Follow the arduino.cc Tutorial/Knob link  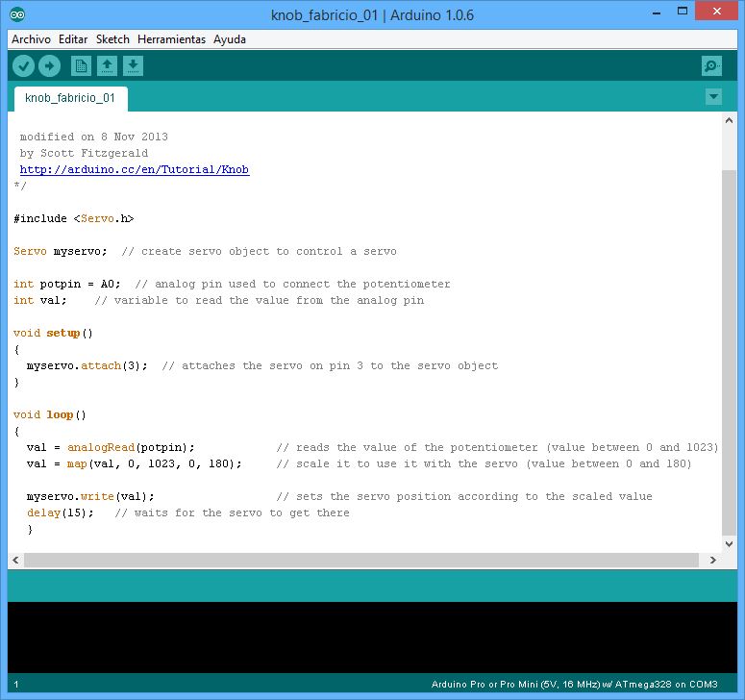coord(135,169)
